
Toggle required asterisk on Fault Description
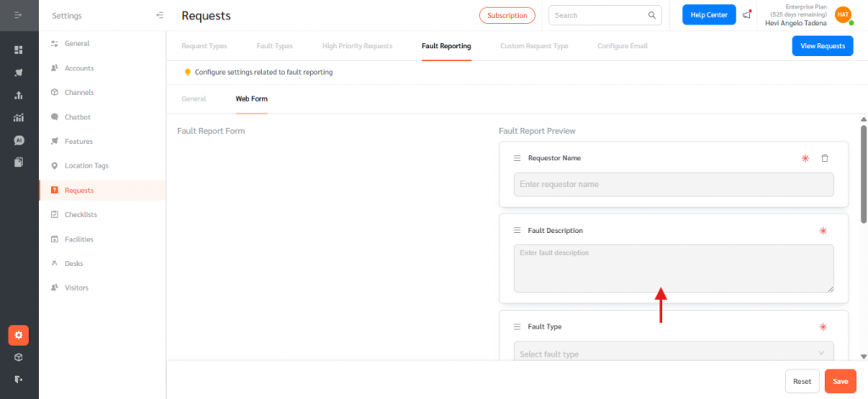tap(821, 230)
